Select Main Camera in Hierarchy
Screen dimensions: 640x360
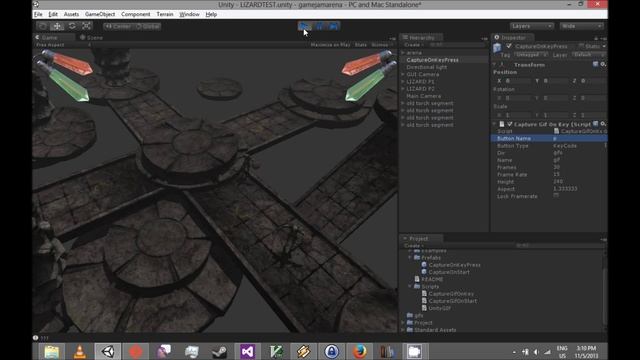tap(423, 96)
